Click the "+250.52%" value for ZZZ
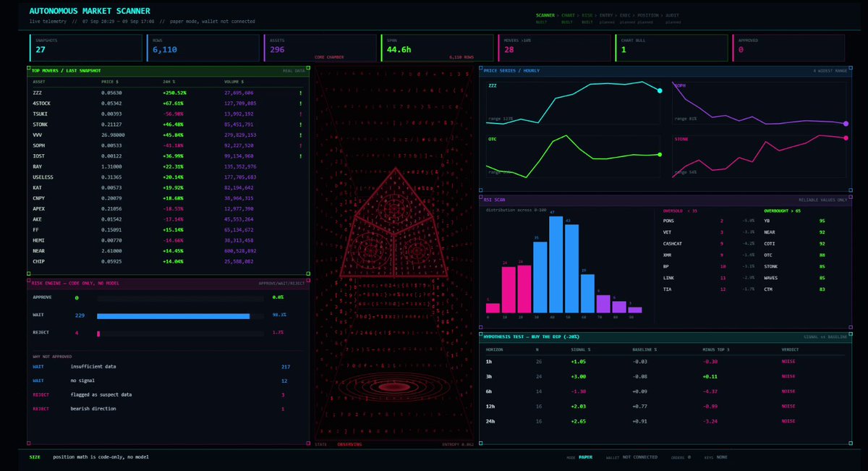Screen dimensions: 868x471 pos(174,93)
